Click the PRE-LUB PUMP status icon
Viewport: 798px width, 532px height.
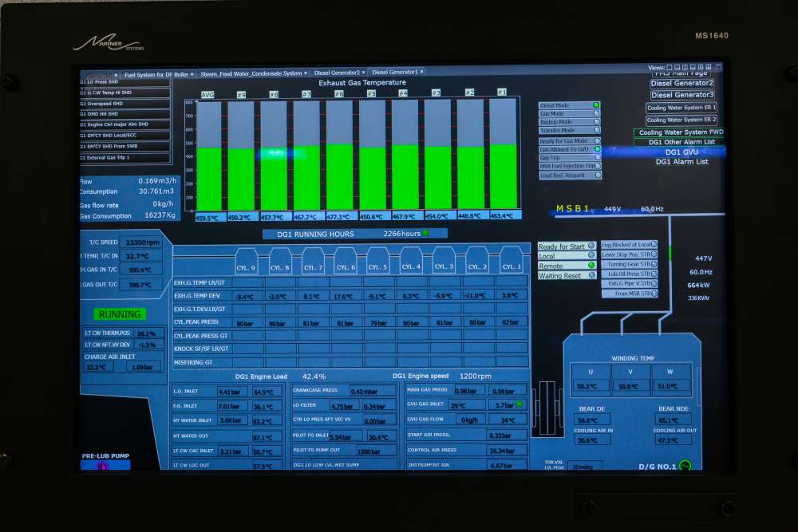click(x=102, y=466)
